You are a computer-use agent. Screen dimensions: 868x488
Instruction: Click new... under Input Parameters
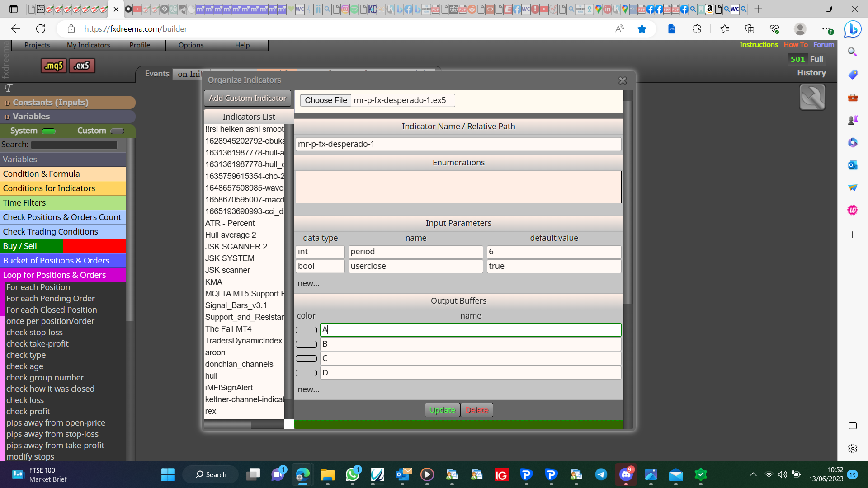tap(308, 283)
